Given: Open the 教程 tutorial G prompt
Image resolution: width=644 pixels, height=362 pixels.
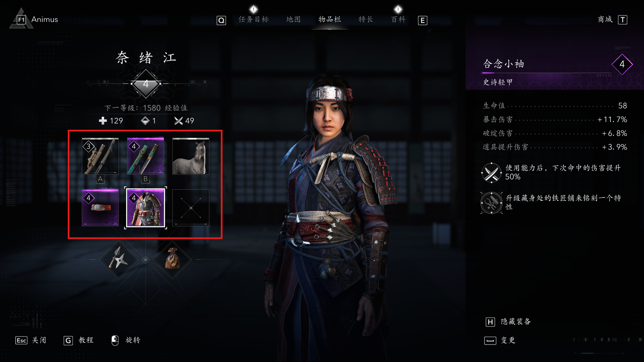Looking at the screenshot, I should click(x=78, y=340).
